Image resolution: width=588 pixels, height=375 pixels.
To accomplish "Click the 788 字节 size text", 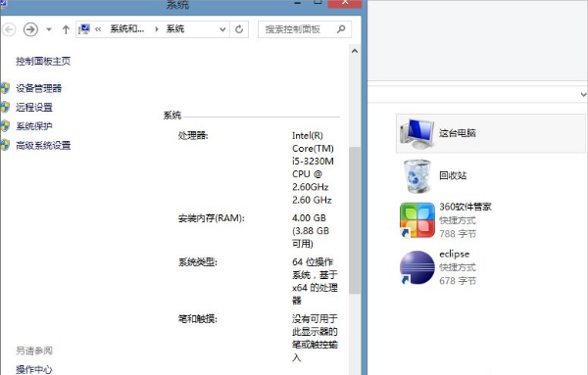I will tap(458, 234).
